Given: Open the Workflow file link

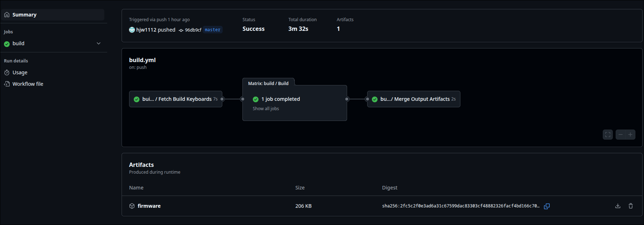Looking at the screenshot, I should [28, 84].
